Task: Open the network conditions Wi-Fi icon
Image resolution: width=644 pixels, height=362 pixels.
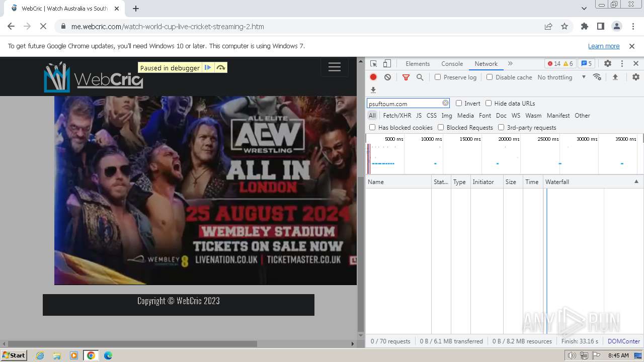Action: (597, 77)
